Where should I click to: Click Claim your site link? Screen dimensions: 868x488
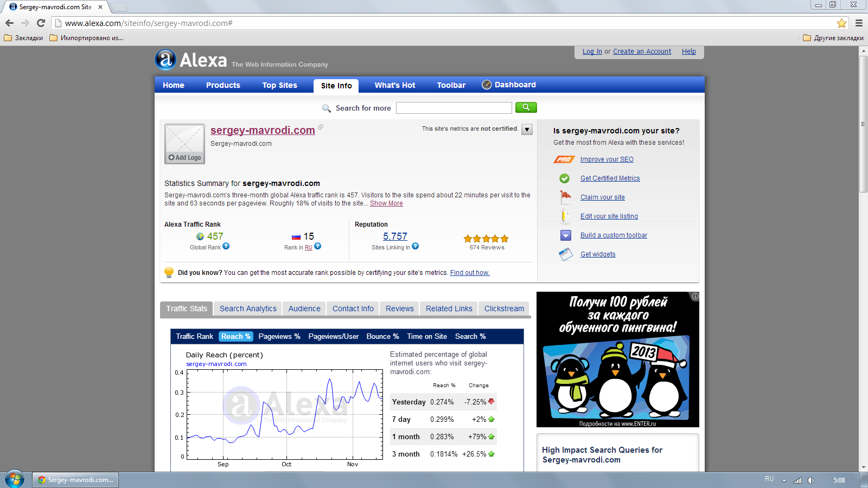(x=603, y=197)
